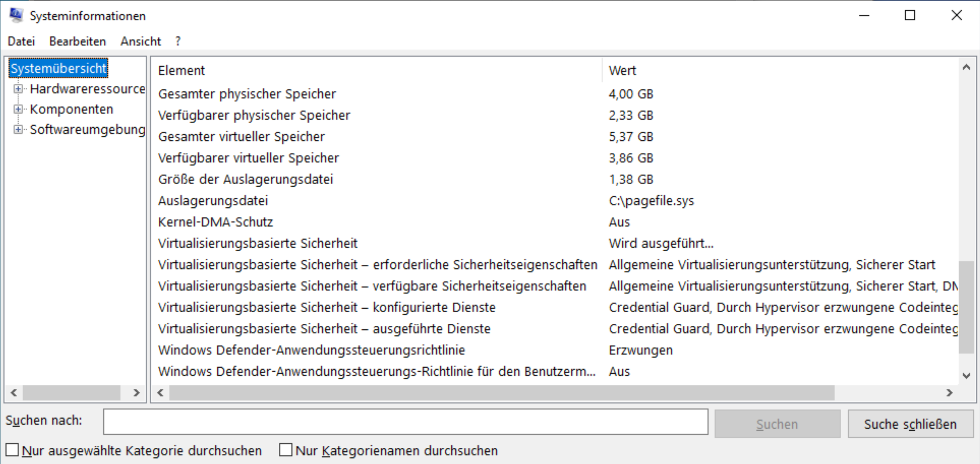Click the tree pane horizontal scrollbar thumb
The width and height of the screenshot is (980, 464).
[72, 392]
